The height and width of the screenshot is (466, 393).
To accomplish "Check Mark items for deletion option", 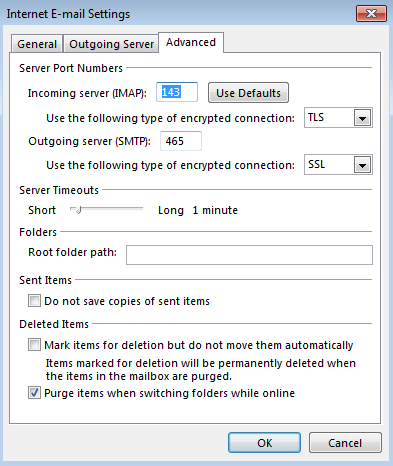I will tap(34, 345).
